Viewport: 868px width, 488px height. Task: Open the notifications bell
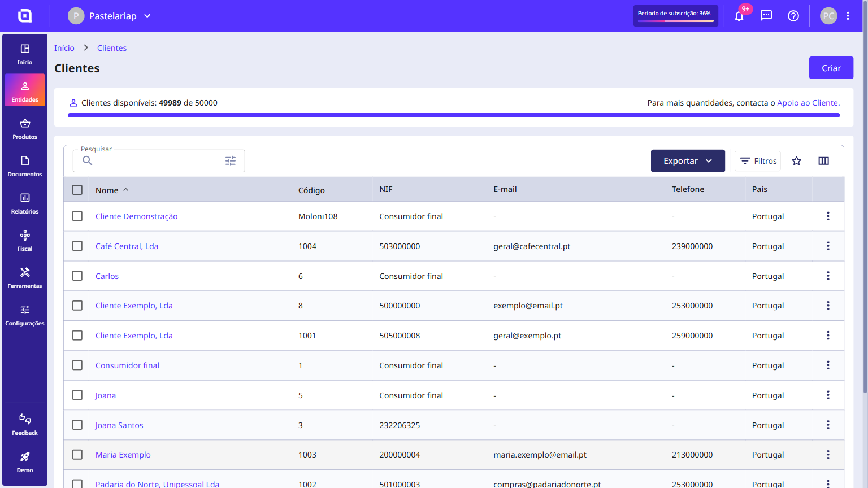[739, 16]
